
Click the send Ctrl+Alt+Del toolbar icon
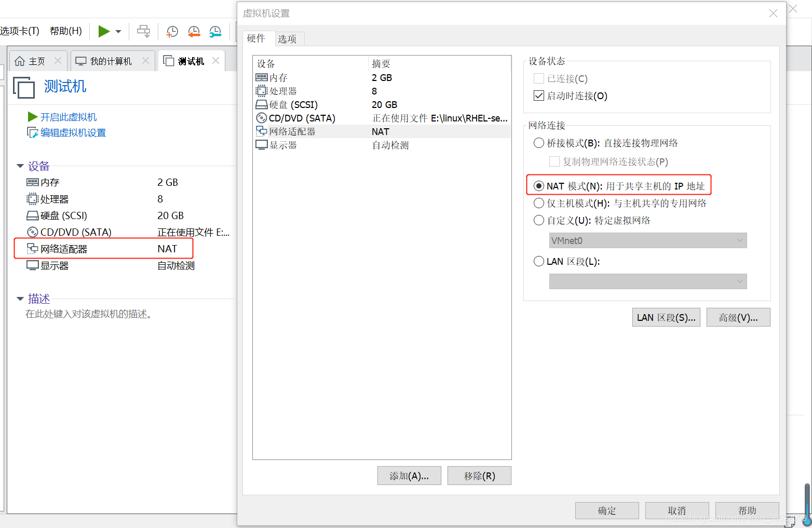[143, 31]
